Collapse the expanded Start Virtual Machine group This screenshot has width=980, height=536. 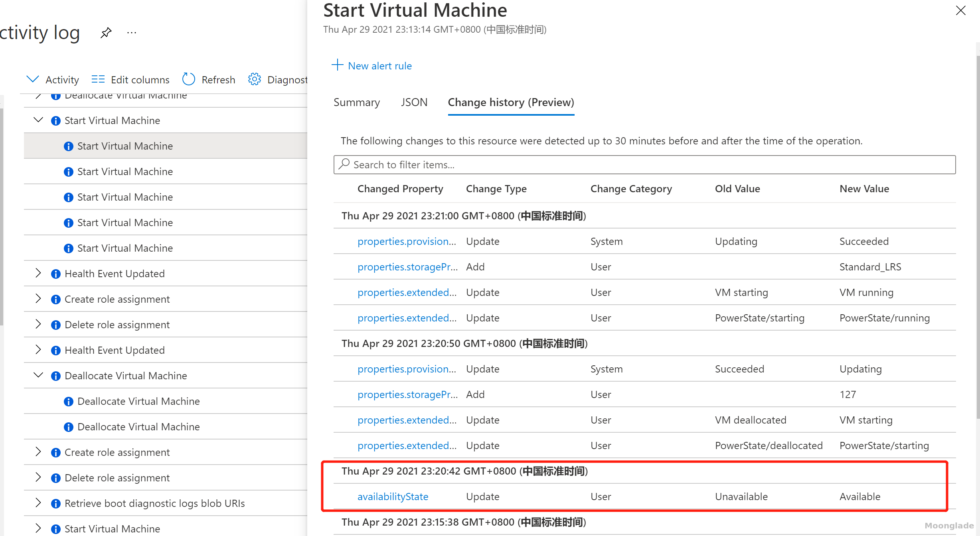point(38,120)
